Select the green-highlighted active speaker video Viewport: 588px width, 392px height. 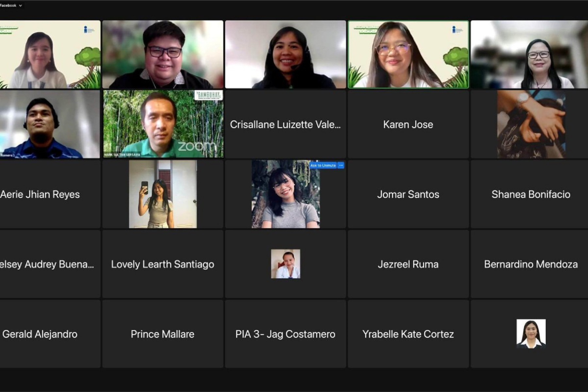pyautogui.click(x=408, y=55)
